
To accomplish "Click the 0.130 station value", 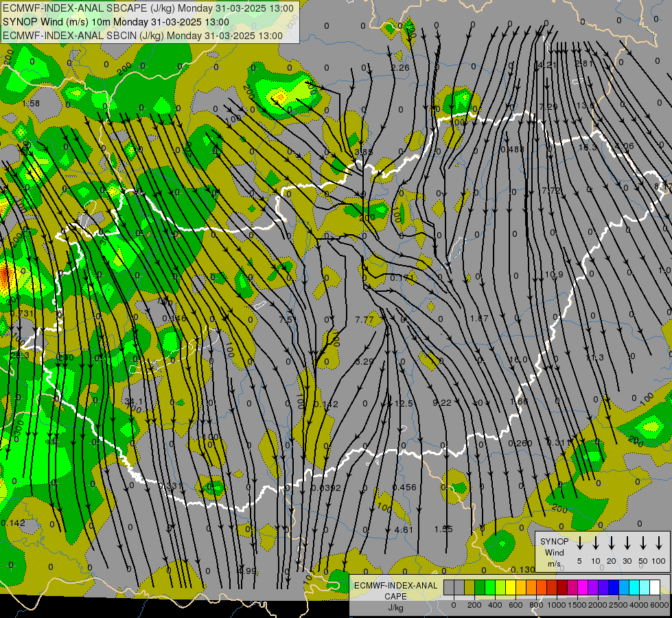I will pos(523,569).
